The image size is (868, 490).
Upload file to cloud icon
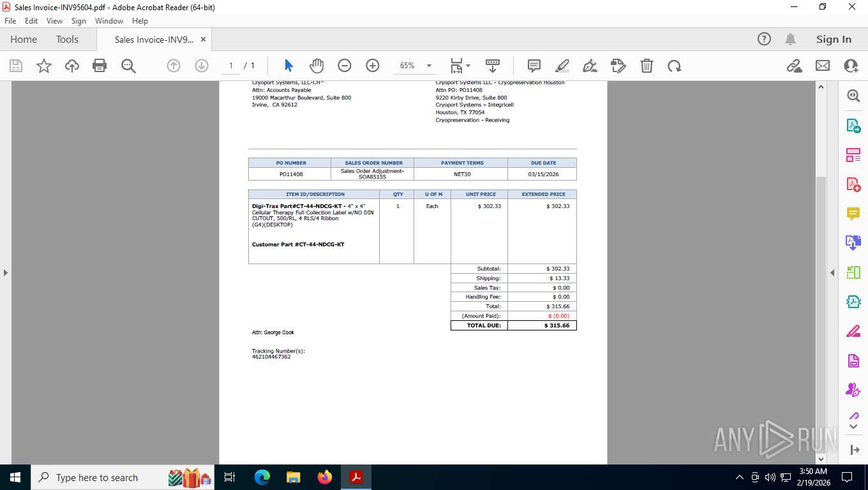click(x=72, y=66)
